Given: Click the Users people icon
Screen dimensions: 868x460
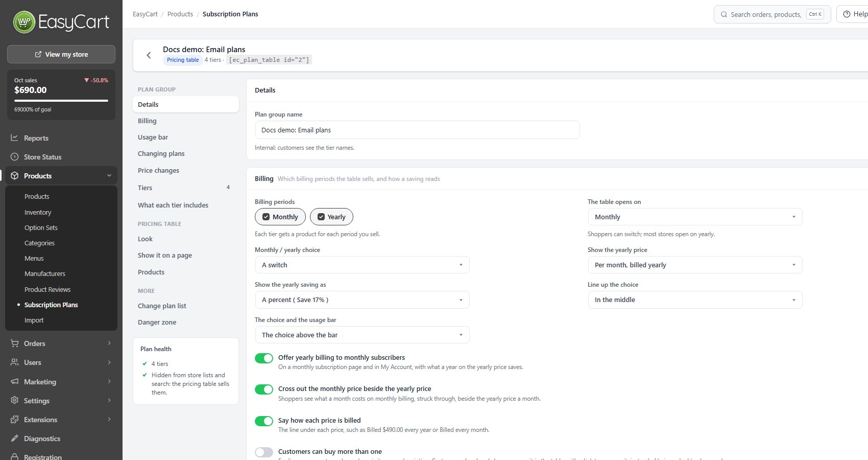Looking at the screenshot, I should coord(14,362).
